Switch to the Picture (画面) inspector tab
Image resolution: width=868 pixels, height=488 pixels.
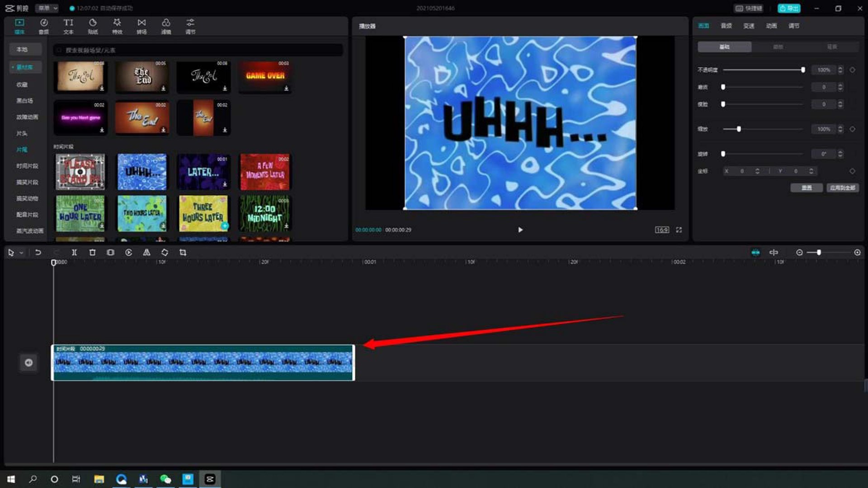[703, 26]
